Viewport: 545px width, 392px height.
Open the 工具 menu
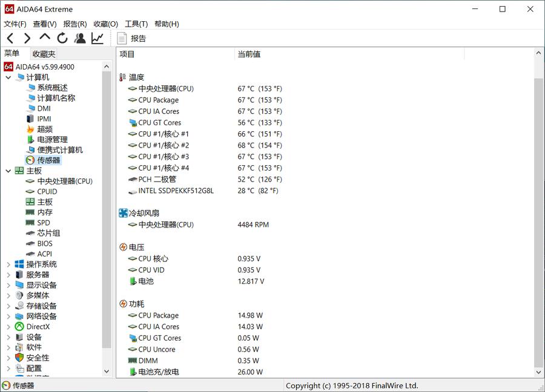tap(136, 24)
